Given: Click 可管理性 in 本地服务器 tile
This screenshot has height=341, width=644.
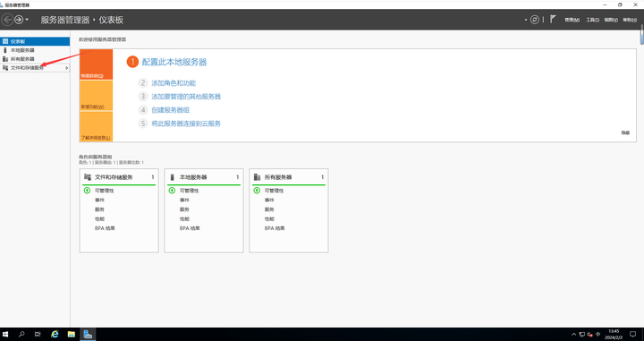Looking at the screenshot, I should click(x=190, y=191).
